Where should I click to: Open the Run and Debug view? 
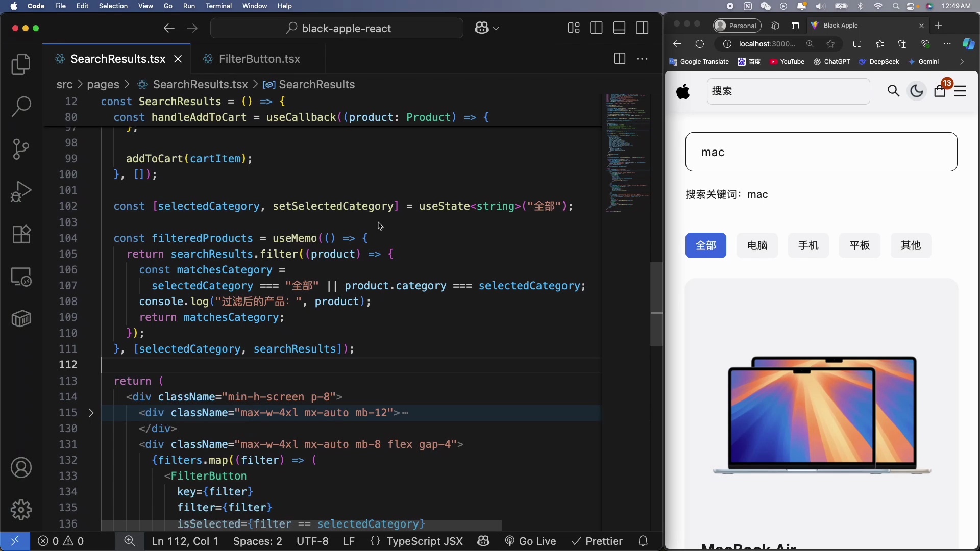21,192
